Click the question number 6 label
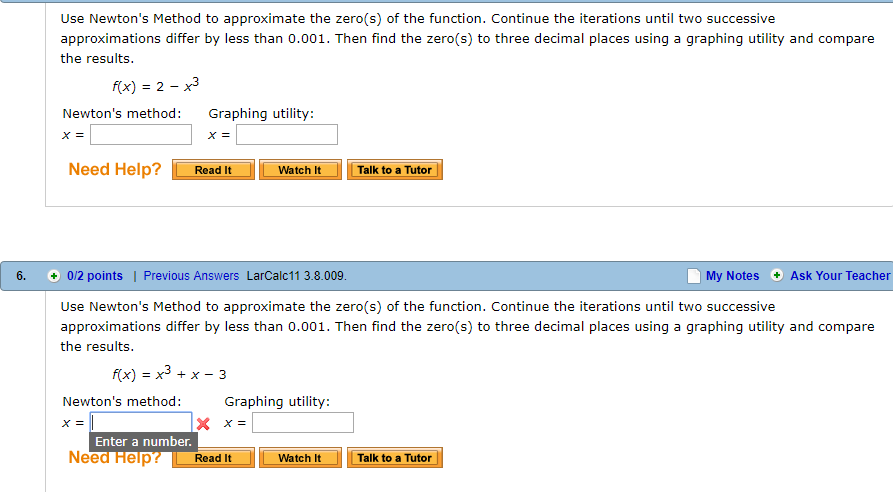The image size is (893, 492). click(x=21, y=276)
